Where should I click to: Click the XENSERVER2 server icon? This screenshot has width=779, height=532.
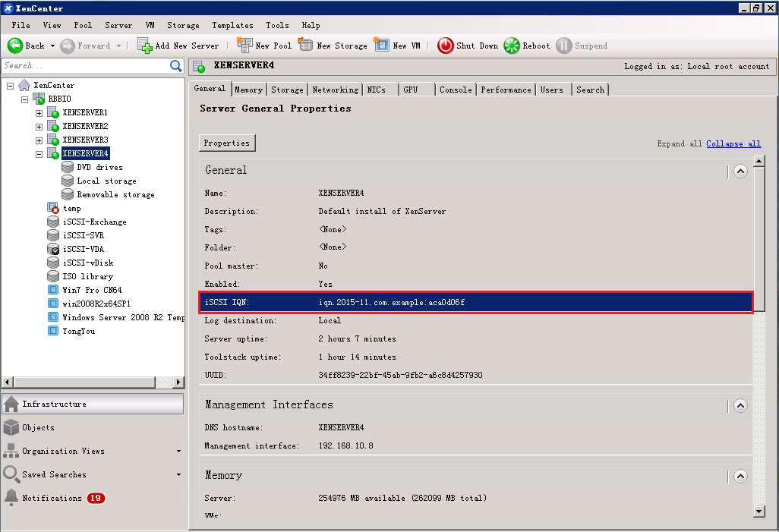coord(53,126)
